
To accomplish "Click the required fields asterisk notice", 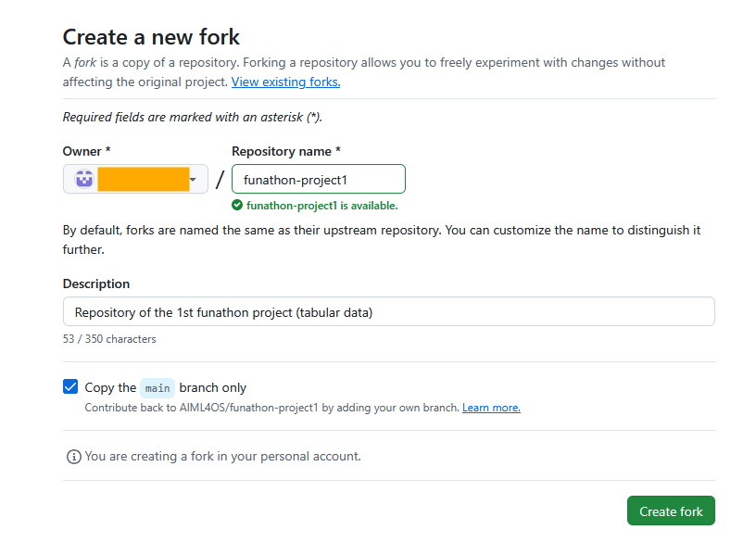I will click(192, 117).
